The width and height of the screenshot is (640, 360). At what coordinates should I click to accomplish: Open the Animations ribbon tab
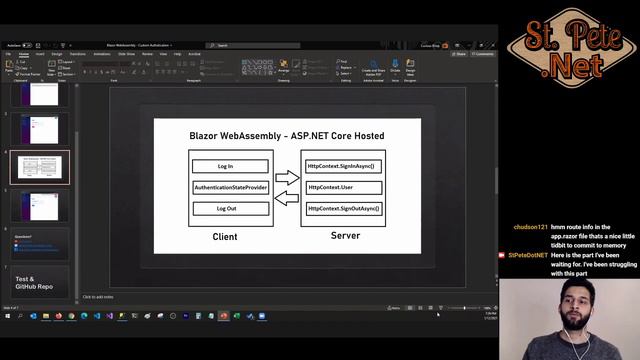point(102,54)
